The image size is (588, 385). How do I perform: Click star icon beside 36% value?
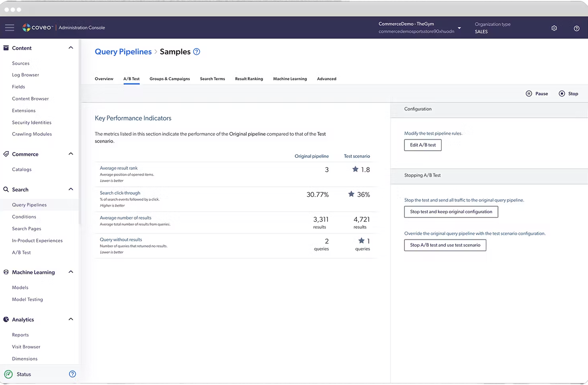point(351,194)
